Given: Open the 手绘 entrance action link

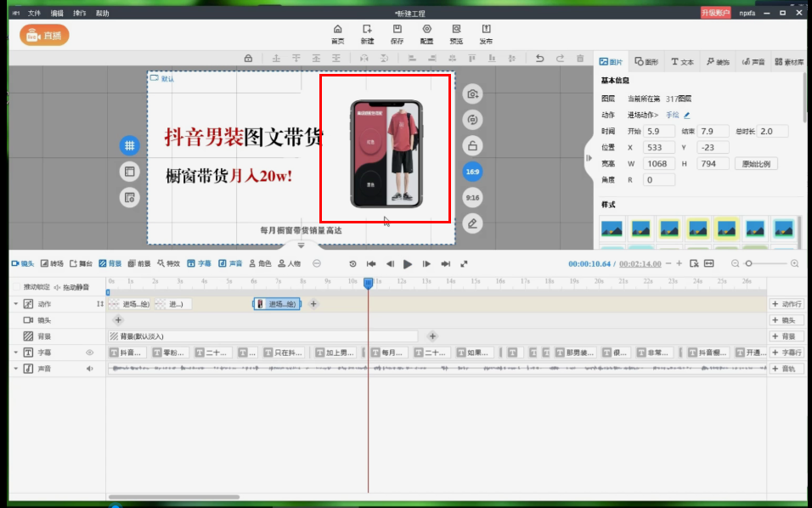Looking at the screenshot, I should [x=672, y=115].
